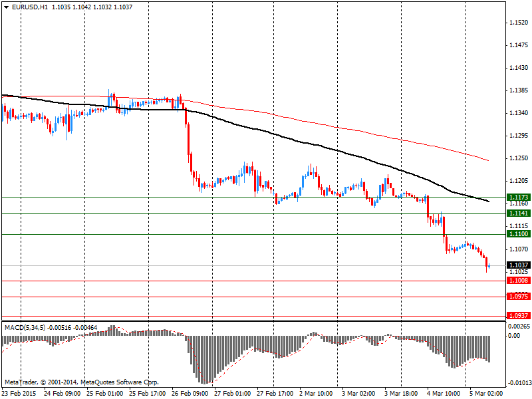Click the 1.1141 green level price label
This screenshot has height=399, width=532.
click(519, 213)
